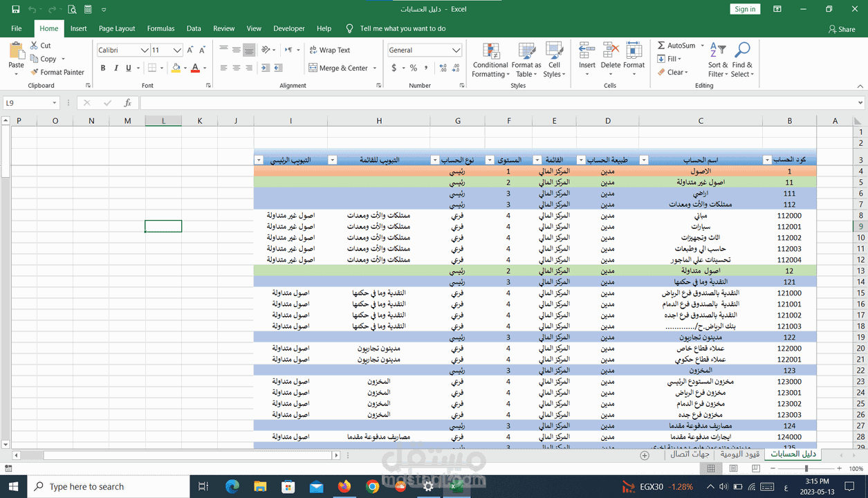Image resolution: width=868 pixels, height=498 pixels.
Task: Open the General number format dropdown
Action: pyautogui.click(x=456, y=50)
